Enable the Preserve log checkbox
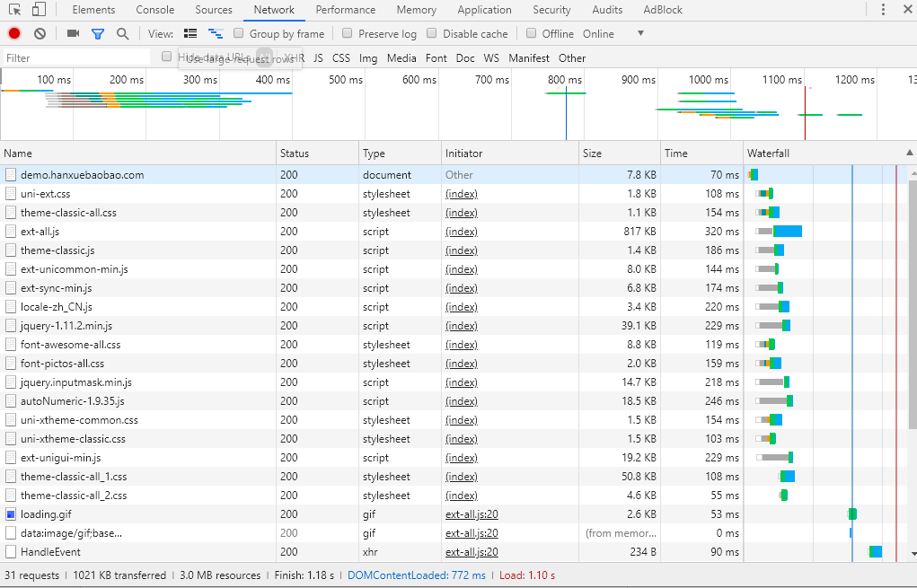The width and height of the screenshot is (917, 588). [x=348, y=34]
